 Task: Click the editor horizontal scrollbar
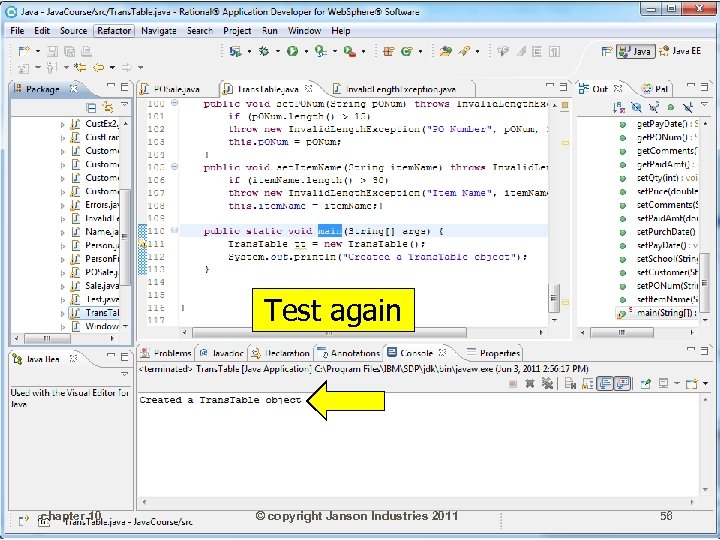pos(329,332)
